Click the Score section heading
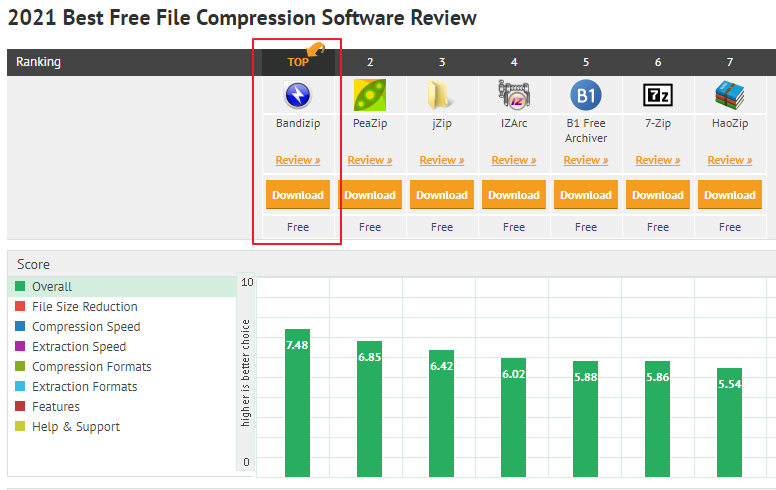The height and width of the screenshot is (490, 776). tap(33, 264)
